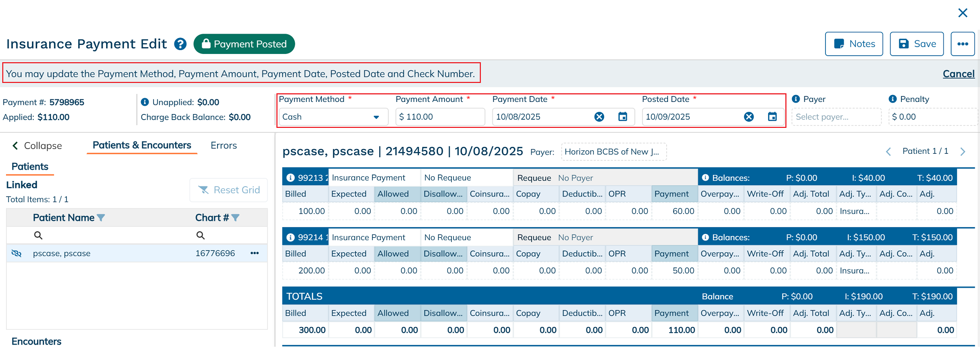Clear the Payment Date field

pos(599,117)
